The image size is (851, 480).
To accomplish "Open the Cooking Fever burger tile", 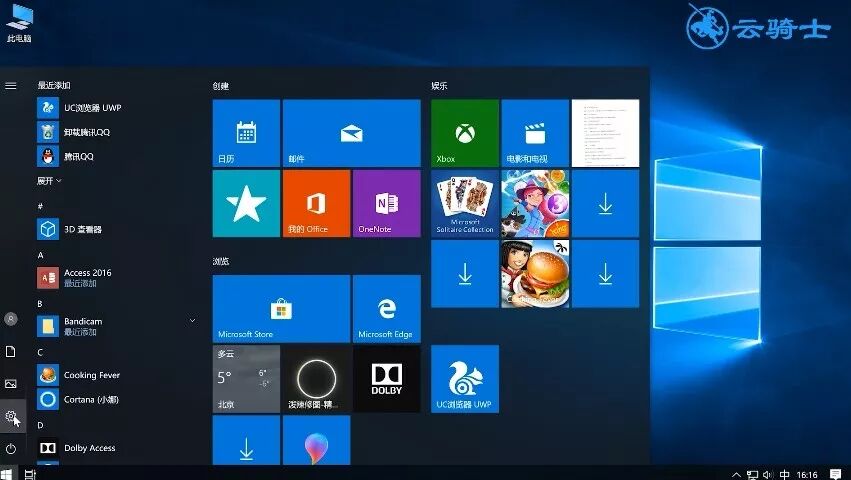I will pyautogui.click(x=535, y=274).
